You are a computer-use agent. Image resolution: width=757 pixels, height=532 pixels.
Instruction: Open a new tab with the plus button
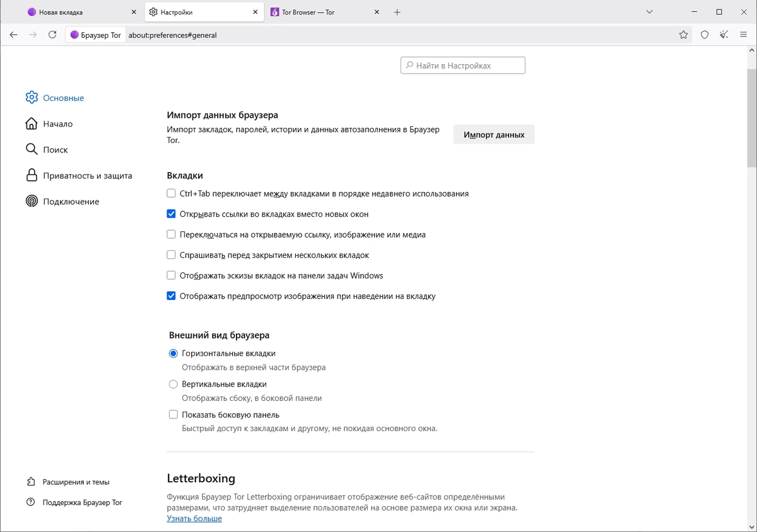pos(397,12)
